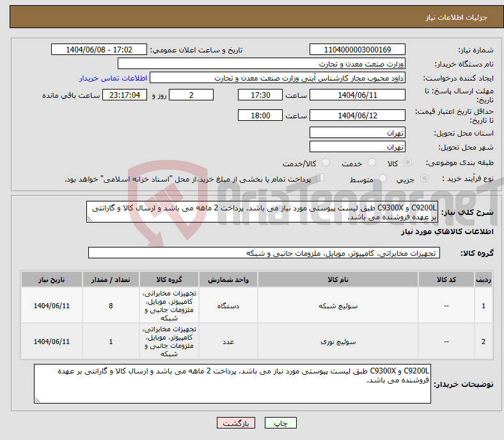Image resolution: width=504 pixels, height=440 pixels.
Task: Click the گروه کالا field
Action: point(264,253)
